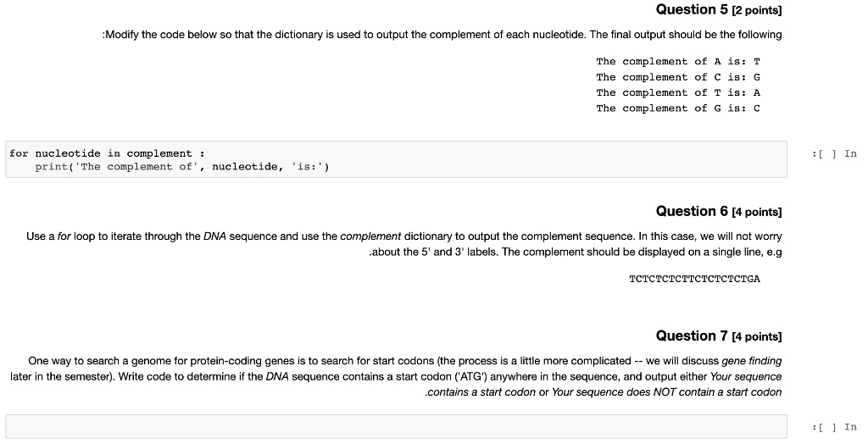This screenshot has width=868, height=444.
Task: Select the In [ ] prompt beside the for-loop cell
Action: (x=834, y=154)
